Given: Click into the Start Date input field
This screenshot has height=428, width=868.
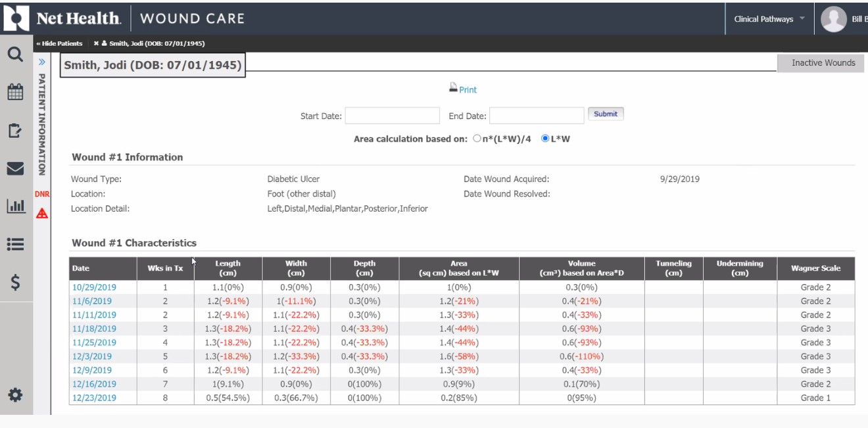Looking at the screenshot, I should (392, 116).
